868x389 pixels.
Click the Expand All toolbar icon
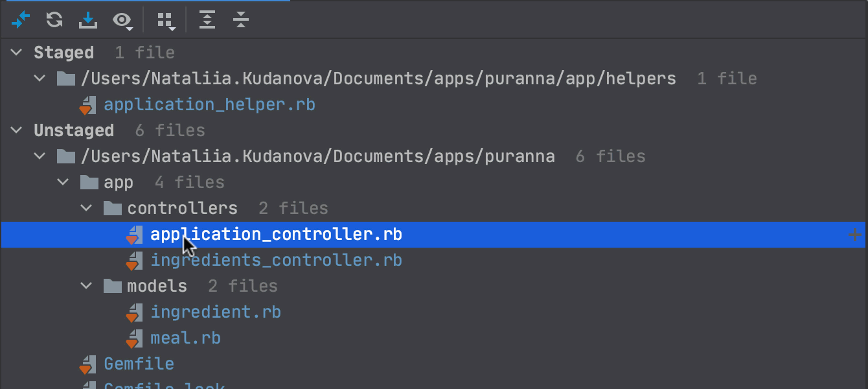(207, 20)
